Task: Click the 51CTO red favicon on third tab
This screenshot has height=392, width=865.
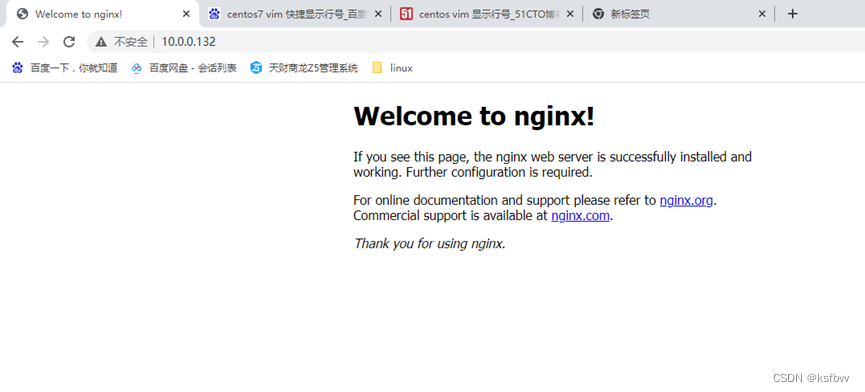Action: coord(407,14)
